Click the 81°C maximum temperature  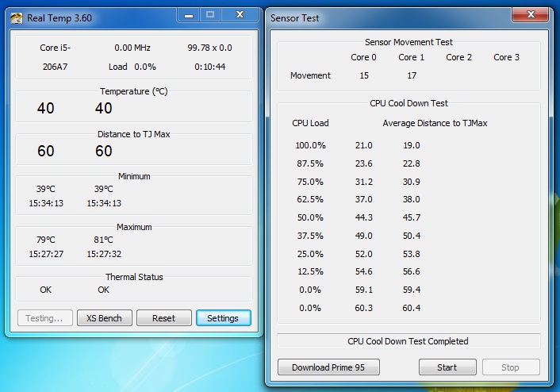coord(104,240)
